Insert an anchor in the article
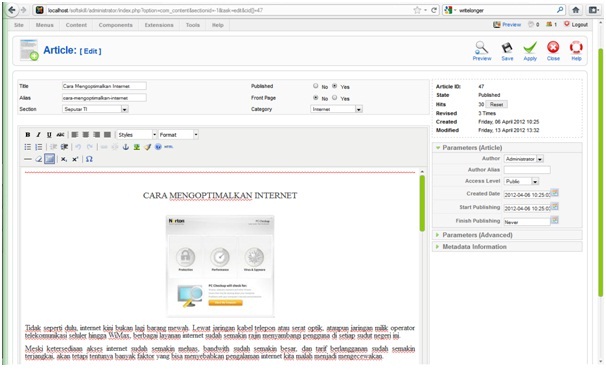606x372 pixels. [126, 147]
